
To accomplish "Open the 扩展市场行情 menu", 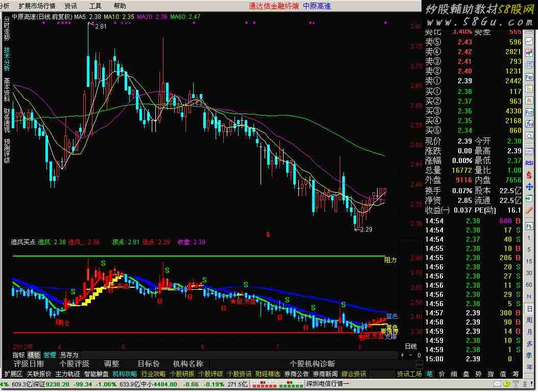I will tap(37, 6).
